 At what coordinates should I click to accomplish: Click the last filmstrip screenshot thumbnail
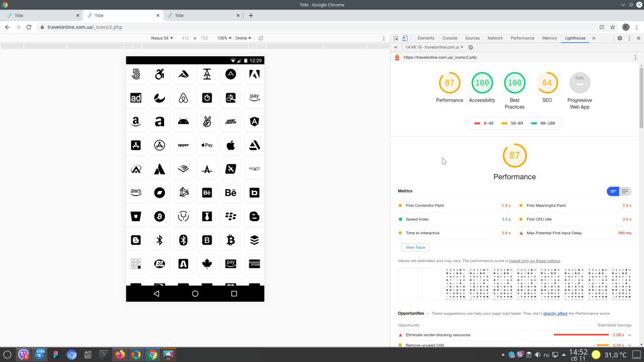point(621,284)
